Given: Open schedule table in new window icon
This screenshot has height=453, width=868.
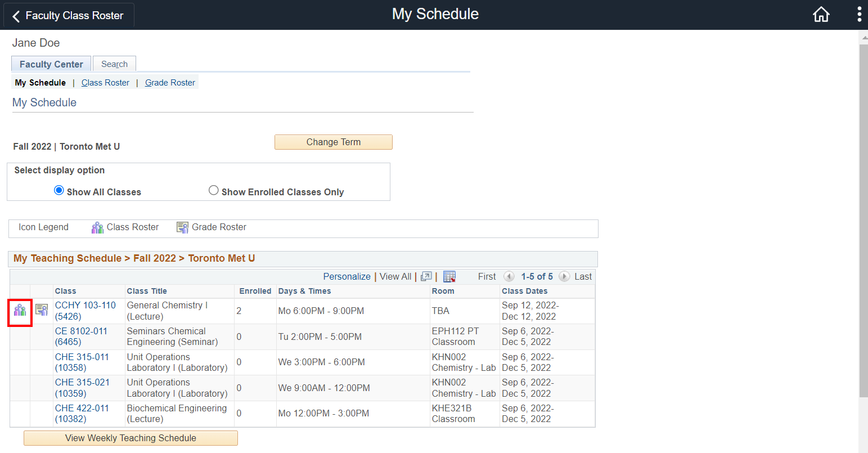Looking at the screenshot, I should [426, 276].
